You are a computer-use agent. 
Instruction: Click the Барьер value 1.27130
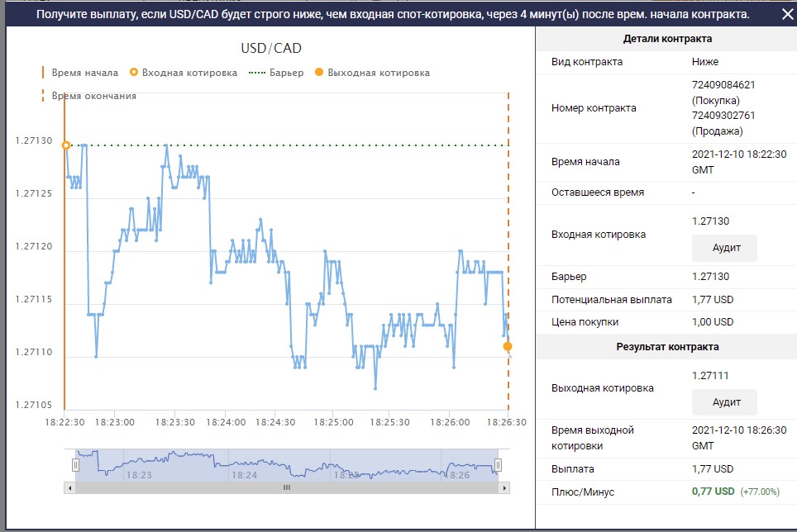click(x=710, y=277)
